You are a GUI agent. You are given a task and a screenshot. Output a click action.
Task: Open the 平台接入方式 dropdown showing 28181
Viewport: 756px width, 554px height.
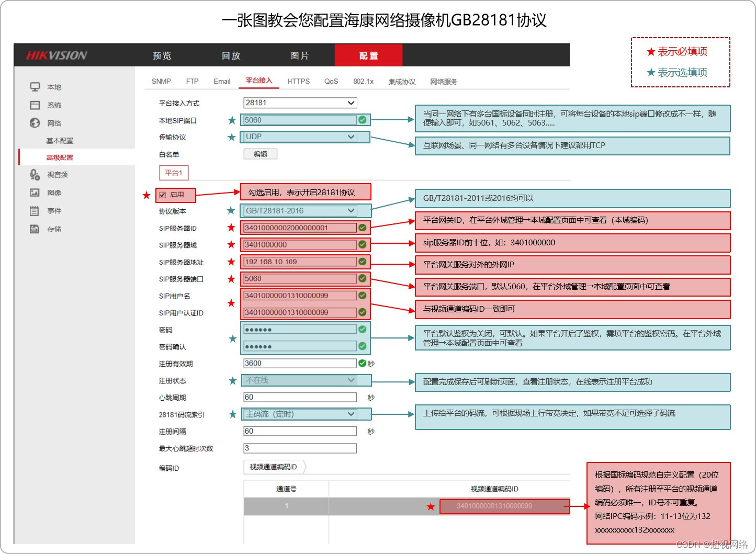300,103
